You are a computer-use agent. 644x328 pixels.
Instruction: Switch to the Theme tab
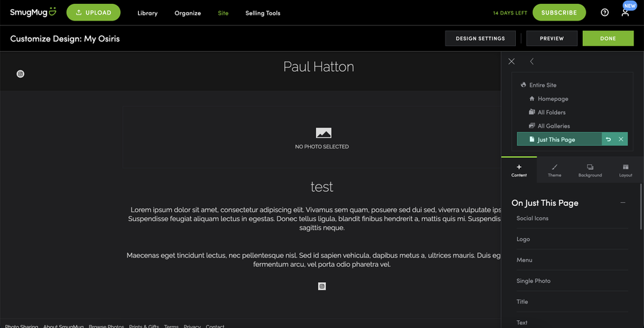[x=554, y=170]
